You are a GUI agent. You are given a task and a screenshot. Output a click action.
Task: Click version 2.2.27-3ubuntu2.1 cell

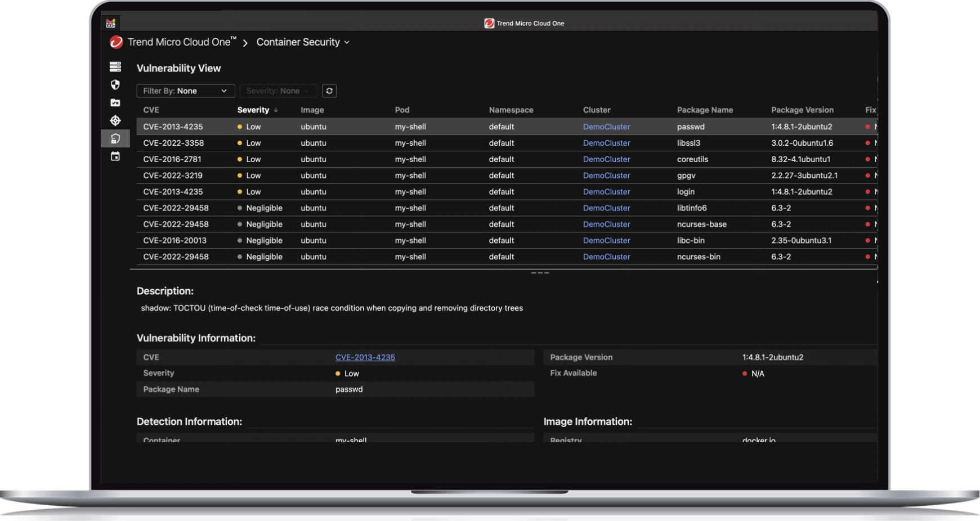(x=804, y=176)
